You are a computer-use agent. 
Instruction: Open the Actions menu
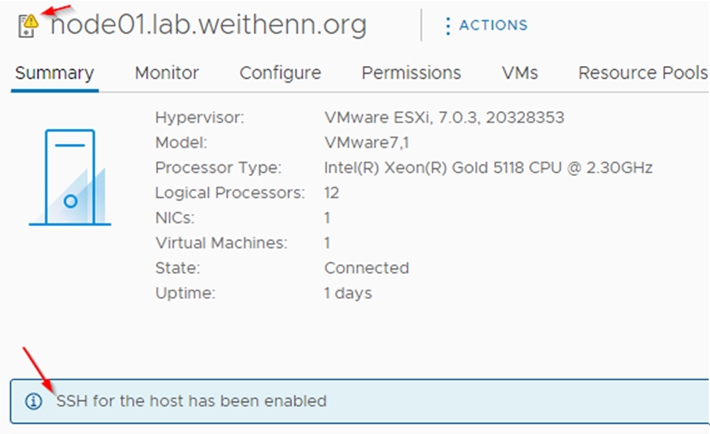(x=487, y=25)
